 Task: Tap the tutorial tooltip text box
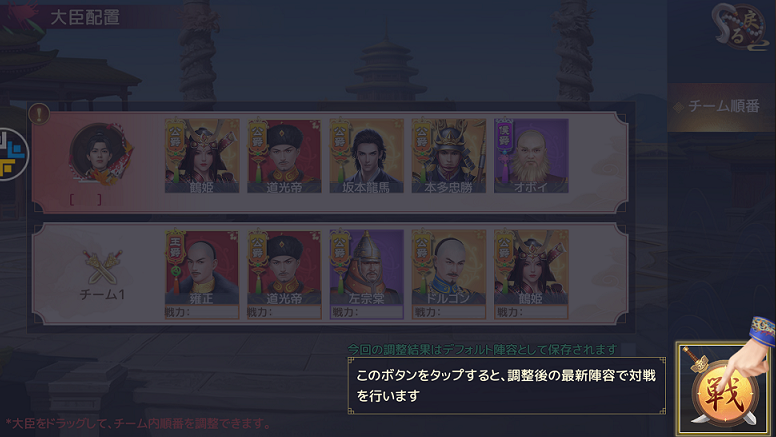click(x=507, y=386)
